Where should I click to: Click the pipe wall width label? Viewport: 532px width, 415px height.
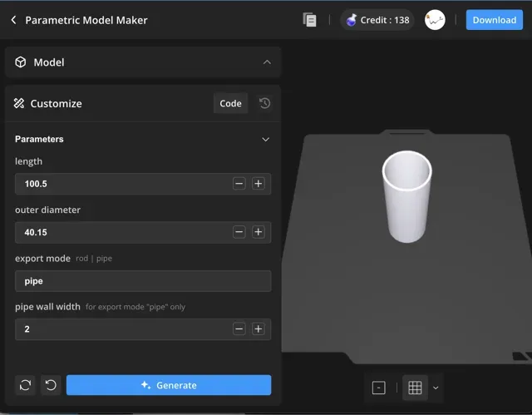click(47, 307)
